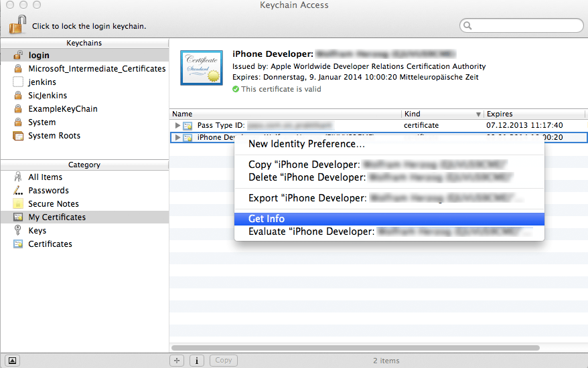Choose Evaluate "iPhone Developer" menu entry
588x368 pixels.
(x=389, y=232)
